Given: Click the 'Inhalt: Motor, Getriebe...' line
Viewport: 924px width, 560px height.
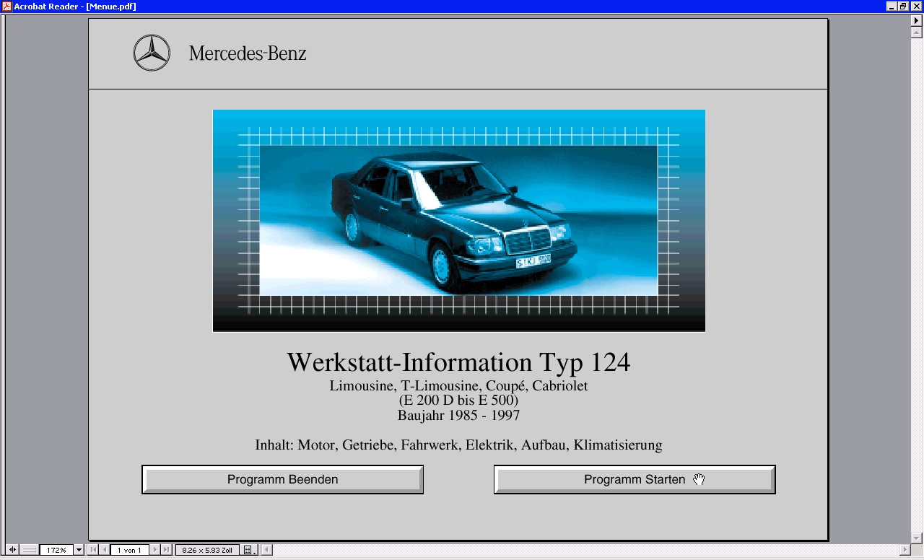Looking at the screenshot, I should point(458,445).
